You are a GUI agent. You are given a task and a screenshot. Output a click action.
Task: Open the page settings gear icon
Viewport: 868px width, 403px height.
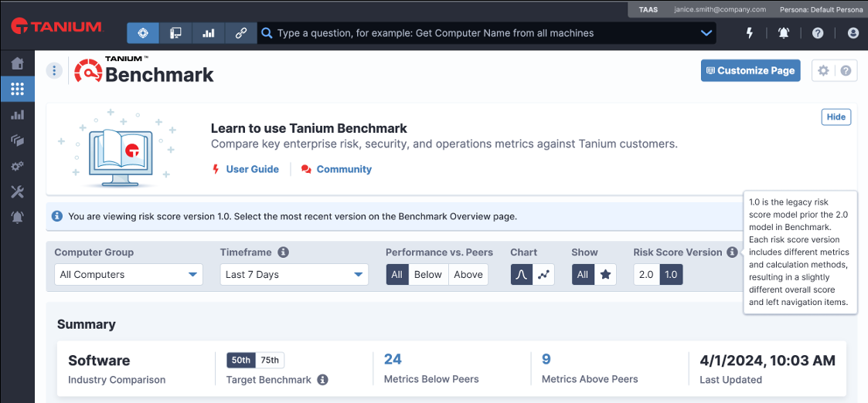(x=823, y=71)
